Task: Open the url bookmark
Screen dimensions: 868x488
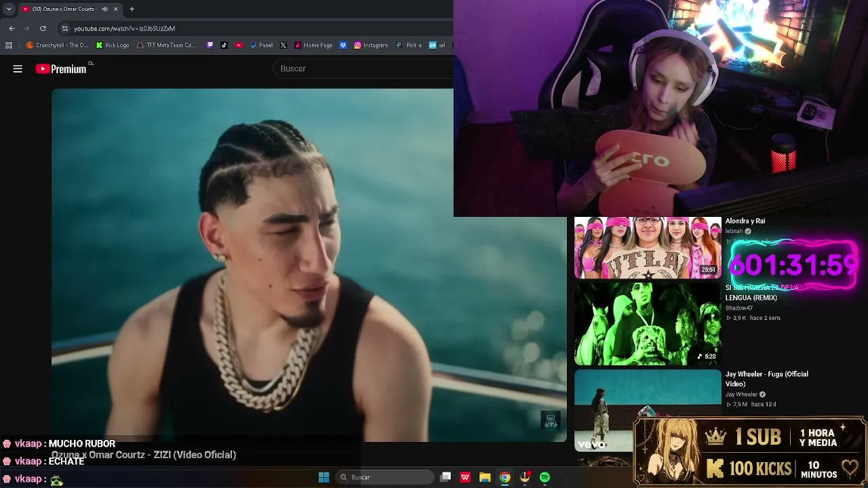Action: (x=437, y=45)
